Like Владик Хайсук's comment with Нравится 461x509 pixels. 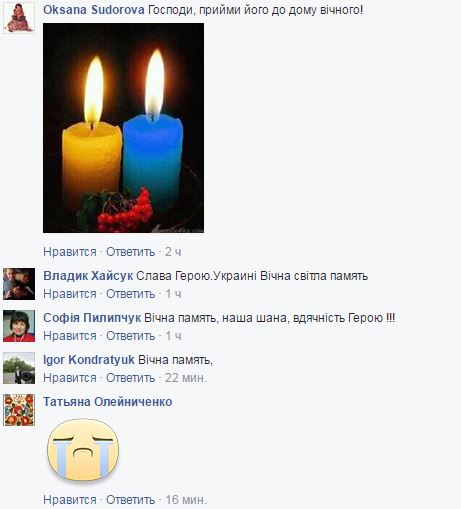[70, 294]
